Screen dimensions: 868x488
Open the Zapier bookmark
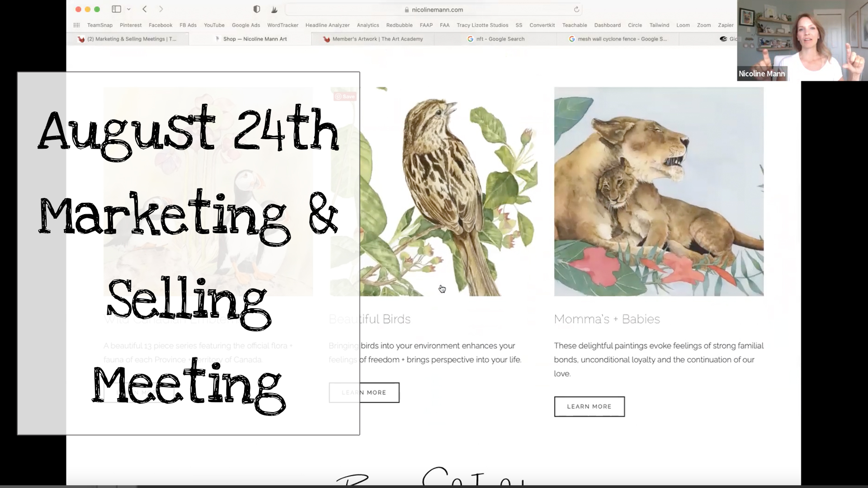(726, 25)
